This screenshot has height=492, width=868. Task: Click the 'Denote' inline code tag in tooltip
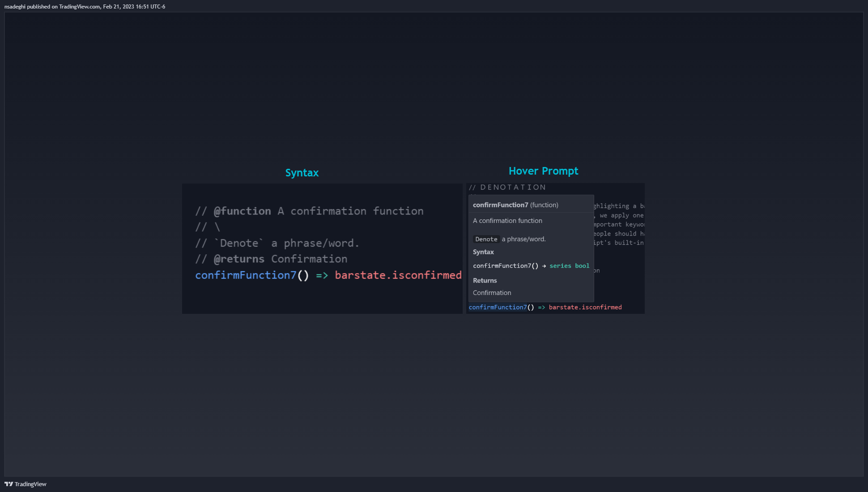[x=486, y=239]
